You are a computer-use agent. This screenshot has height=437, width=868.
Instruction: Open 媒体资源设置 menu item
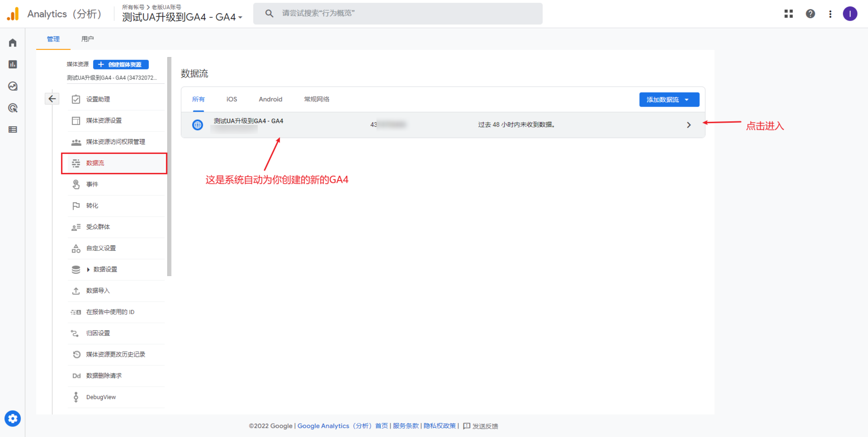[104, 121]
